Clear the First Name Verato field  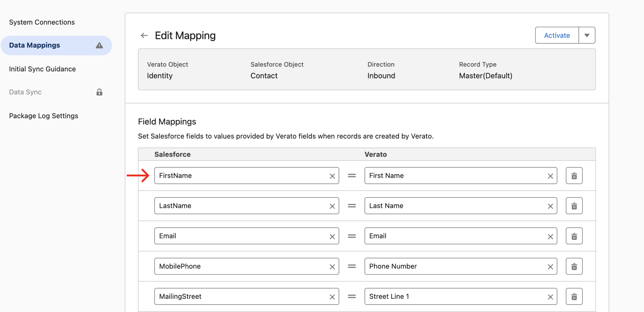pos(550,176)
